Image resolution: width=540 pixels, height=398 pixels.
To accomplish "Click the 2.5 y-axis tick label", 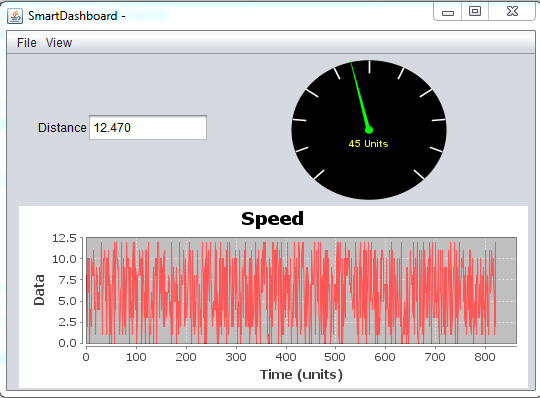I will click(x=67, y=322).
